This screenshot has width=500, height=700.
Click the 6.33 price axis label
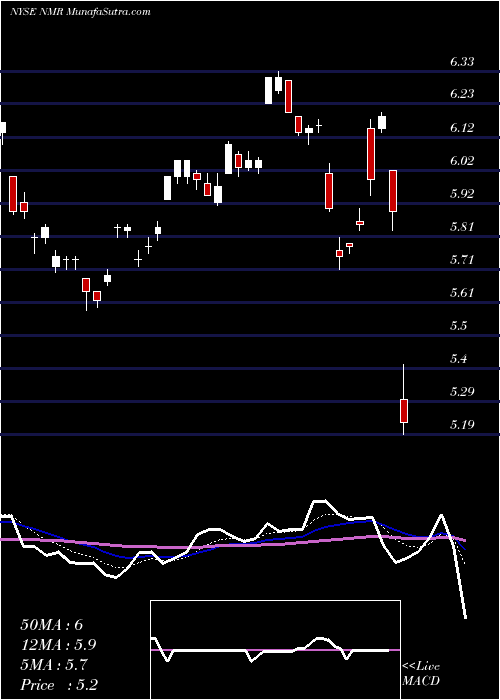point(462,62)
